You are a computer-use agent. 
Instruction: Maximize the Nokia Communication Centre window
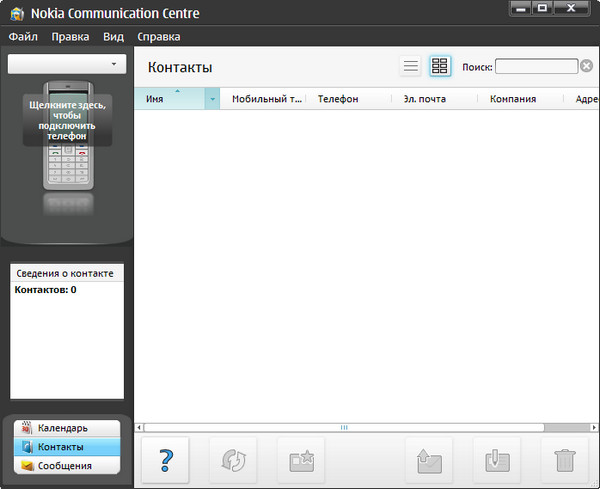pos(542,8)
